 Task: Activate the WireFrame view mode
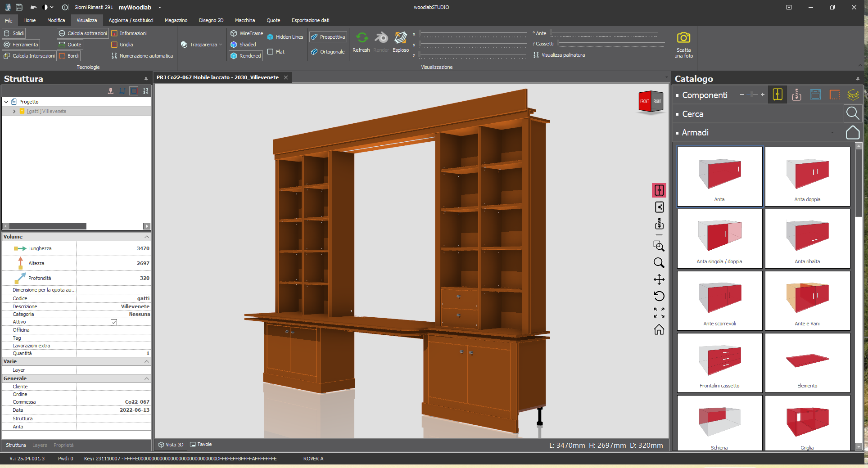pyautogui.click(x=247, y=33)
